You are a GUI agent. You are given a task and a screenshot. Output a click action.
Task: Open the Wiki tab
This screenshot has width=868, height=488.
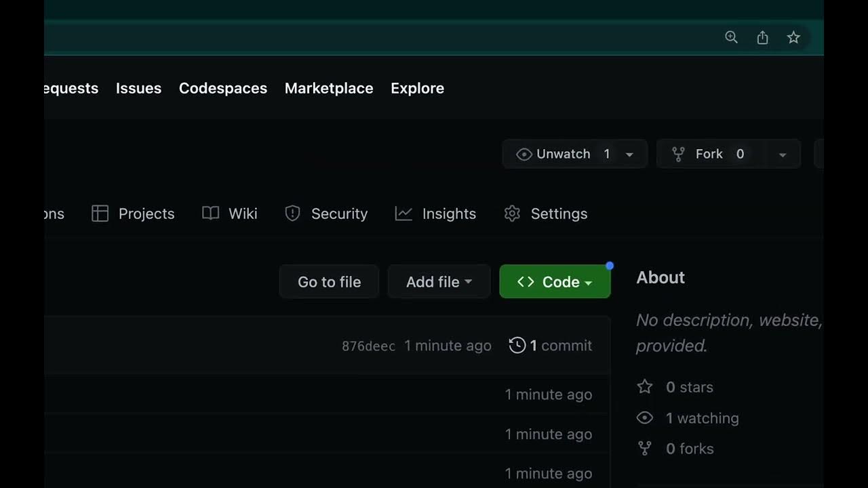[x=230, y=213]
